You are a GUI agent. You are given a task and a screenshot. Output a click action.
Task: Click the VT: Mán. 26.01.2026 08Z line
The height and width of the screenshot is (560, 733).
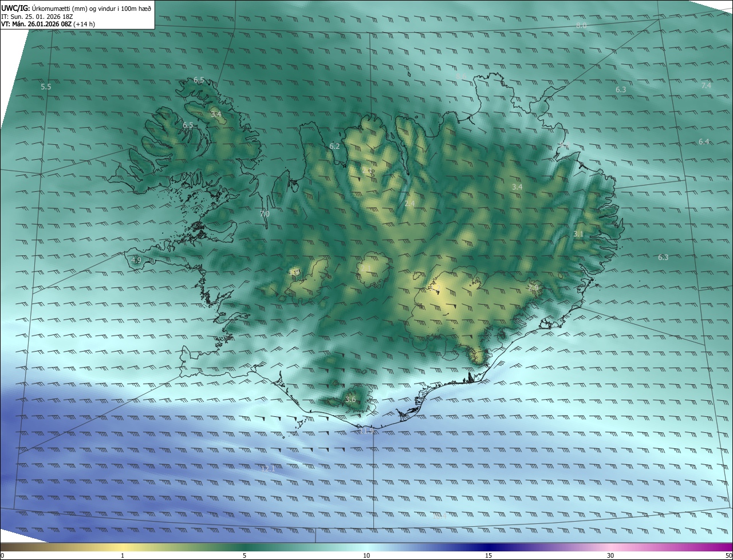point(48,24)
